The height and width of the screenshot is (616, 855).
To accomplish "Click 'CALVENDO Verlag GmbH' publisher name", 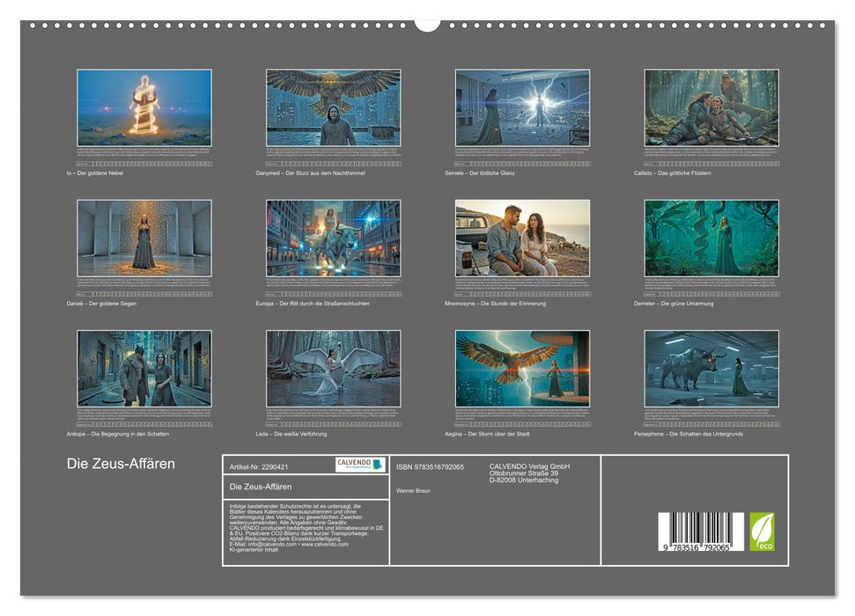I will pyautogui.click(x=529, y=466).
